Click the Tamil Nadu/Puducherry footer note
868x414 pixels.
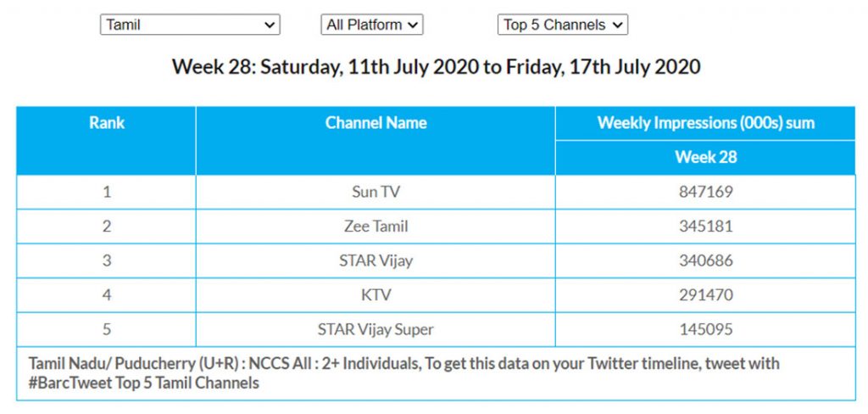403,372
